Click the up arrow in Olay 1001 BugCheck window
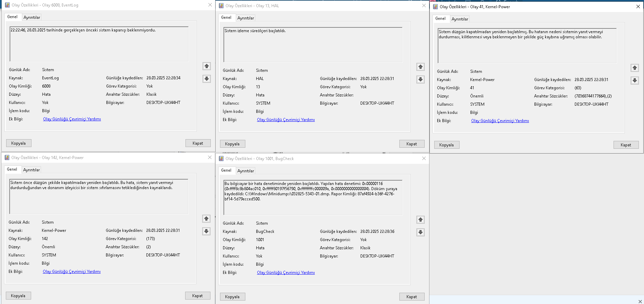 tap(421, 220)
